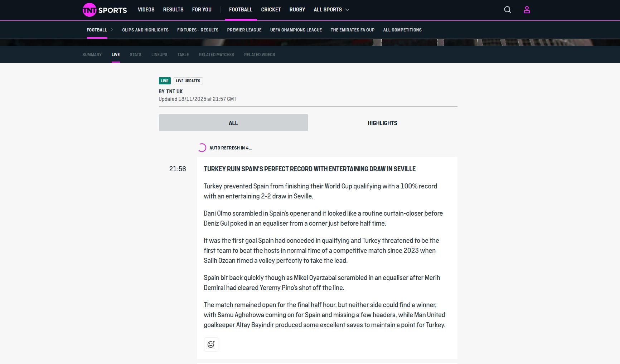Open UEFA Champions League link
Screen dimensions: 620x364
tap(296, 30)
